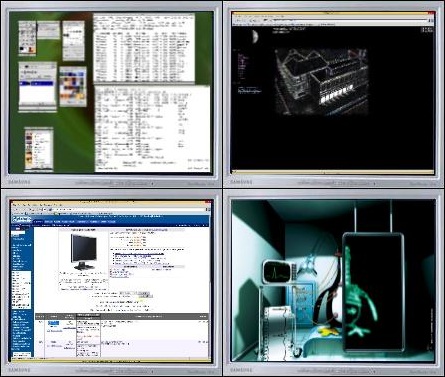Screen dimensions: 445x377
Task: Click the monitor product image on the shop page
Action: coord(84,252)
